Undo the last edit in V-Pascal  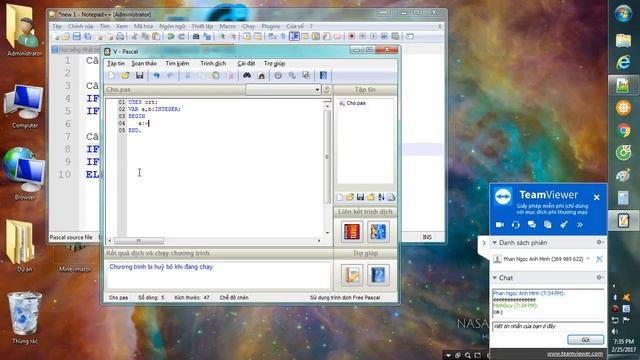coord(156,76)
